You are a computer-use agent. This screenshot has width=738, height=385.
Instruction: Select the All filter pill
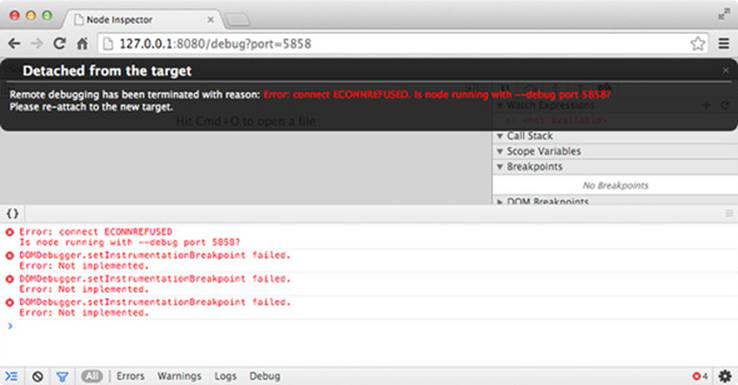click(x=92, y=376)
